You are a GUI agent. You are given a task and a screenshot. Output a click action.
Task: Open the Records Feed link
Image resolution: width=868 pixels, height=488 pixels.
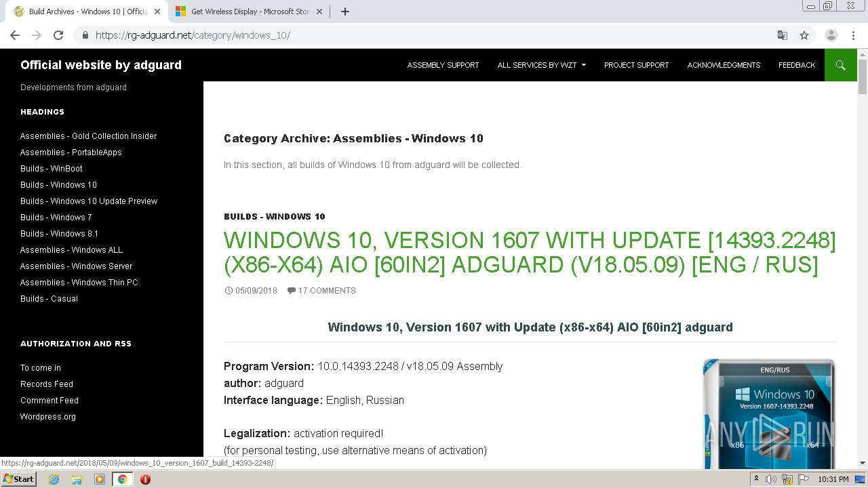click(47, 384)
